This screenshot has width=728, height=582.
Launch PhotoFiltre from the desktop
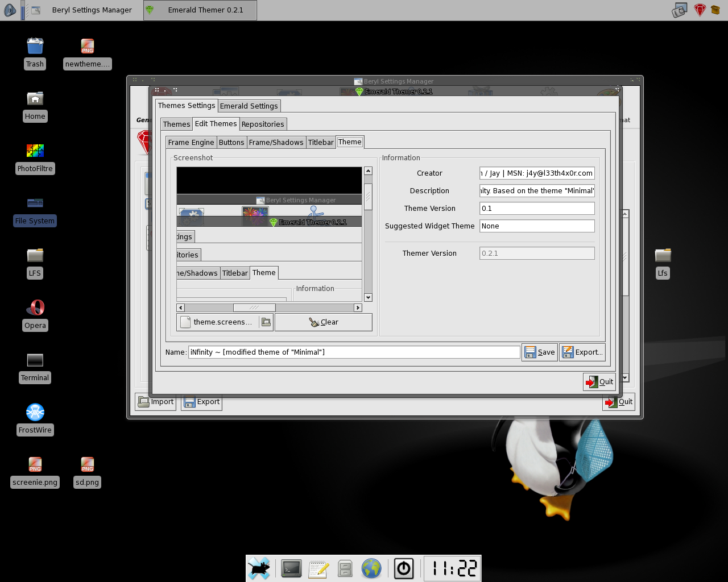[x=35, y=157]
